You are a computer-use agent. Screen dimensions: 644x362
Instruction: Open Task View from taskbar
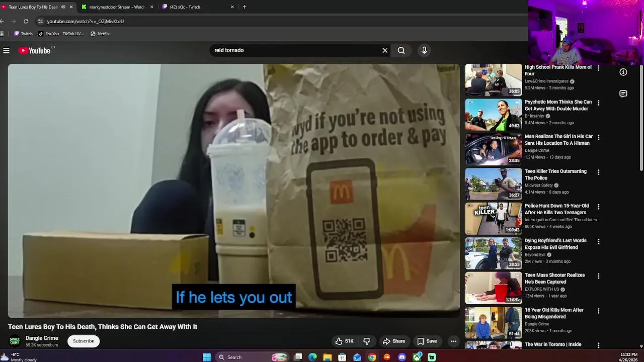298,357
